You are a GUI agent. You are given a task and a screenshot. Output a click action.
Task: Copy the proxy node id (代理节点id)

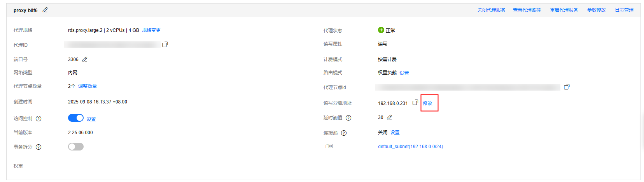tap(567, 87)
